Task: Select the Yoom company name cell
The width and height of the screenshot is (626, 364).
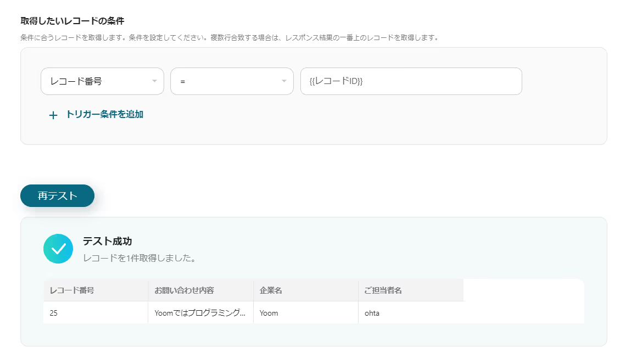Action: pyautogui.click(x=306, y=312)
